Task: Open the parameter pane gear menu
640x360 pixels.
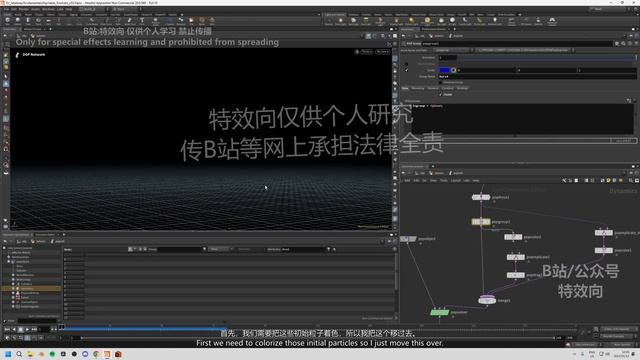Action: click(617, 43)
